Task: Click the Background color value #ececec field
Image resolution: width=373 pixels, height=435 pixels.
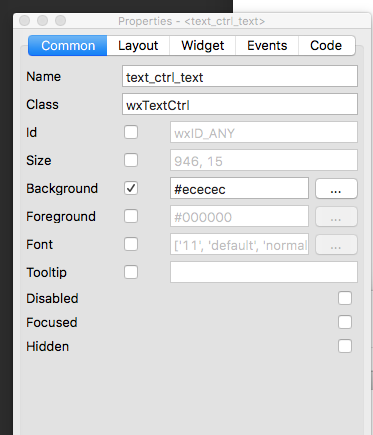Action: click(239, 188)
